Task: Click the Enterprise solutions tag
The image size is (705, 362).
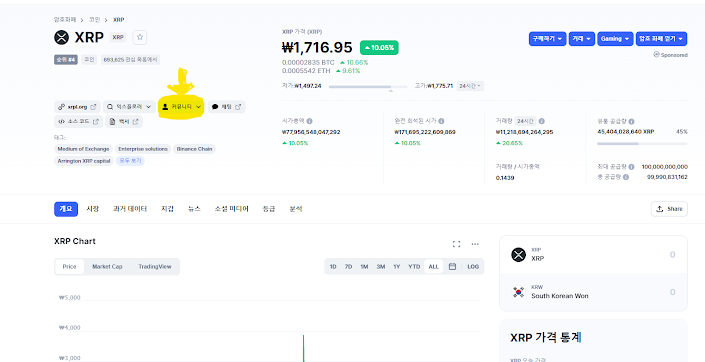Action: pyautogui.click(x=143, y=149)
